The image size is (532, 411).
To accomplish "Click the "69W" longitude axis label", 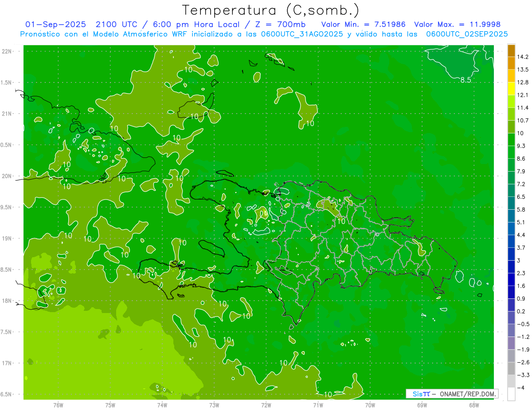I will (422, 405).
